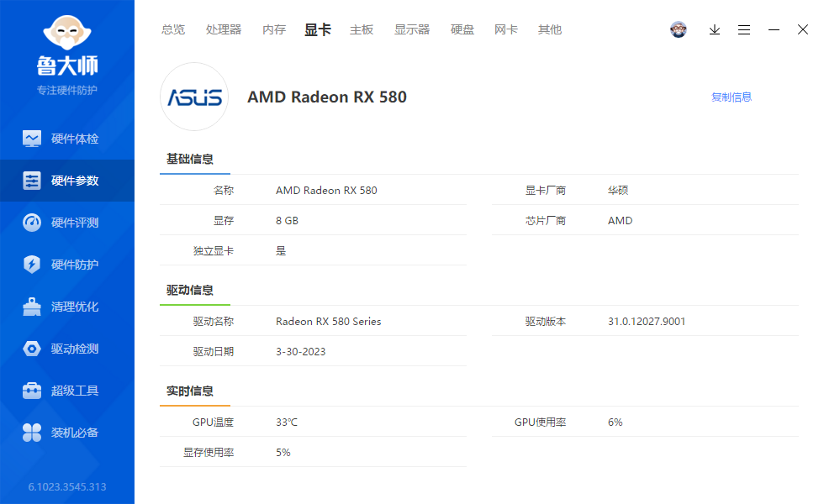Select the 名称 value AMD Radeon RX 580
This screenshot has height=504, width=824.
(326, 191)
